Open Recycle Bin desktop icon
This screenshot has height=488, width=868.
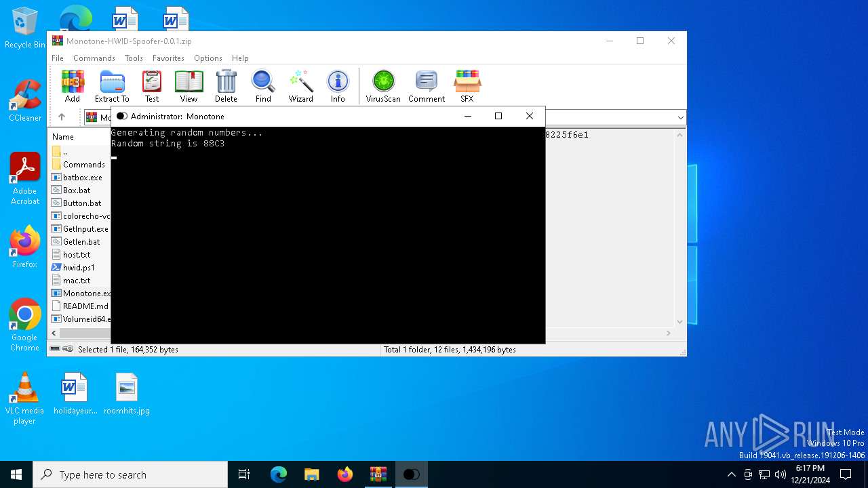tap(25, 29)
